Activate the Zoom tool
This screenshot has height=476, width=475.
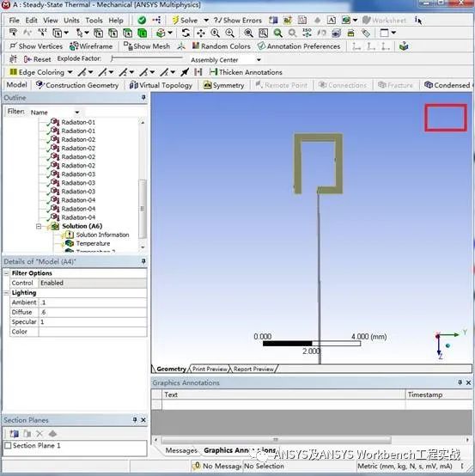[x=216, y=33]
